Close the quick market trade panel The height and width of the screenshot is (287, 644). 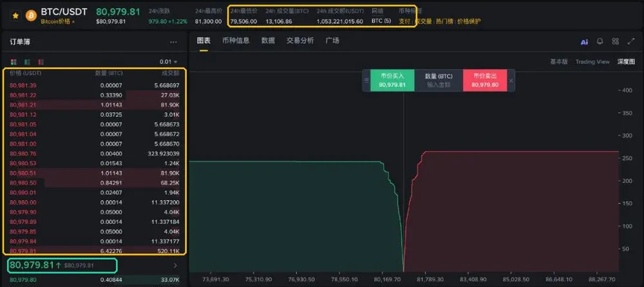pyautogui.click(x=511, y=81)
